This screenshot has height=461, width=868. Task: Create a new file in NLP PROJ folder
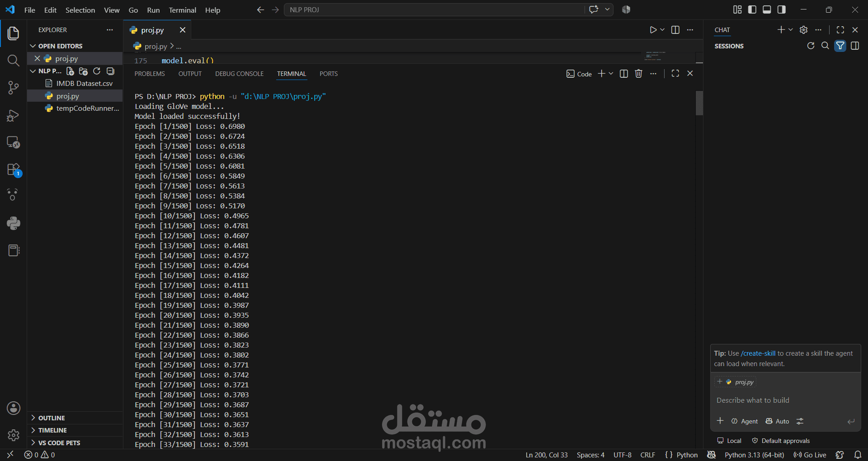71,71
